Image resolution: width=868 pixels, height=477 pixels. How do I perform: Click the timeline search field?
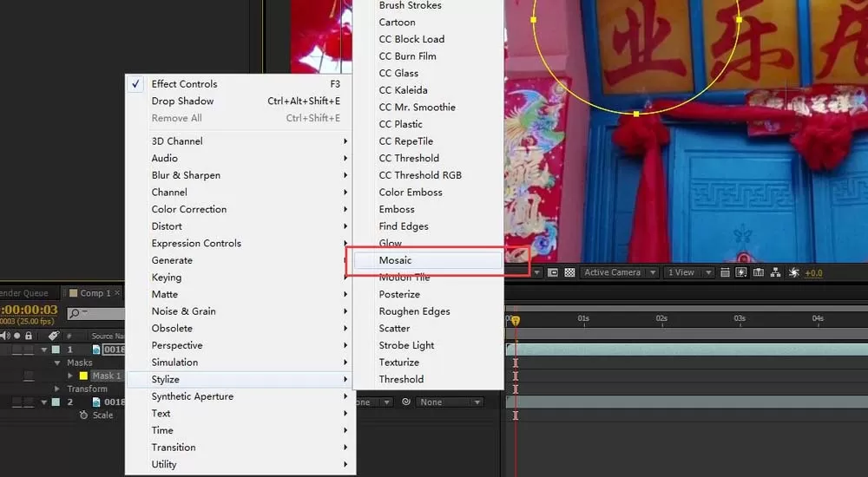coord(95,313)
